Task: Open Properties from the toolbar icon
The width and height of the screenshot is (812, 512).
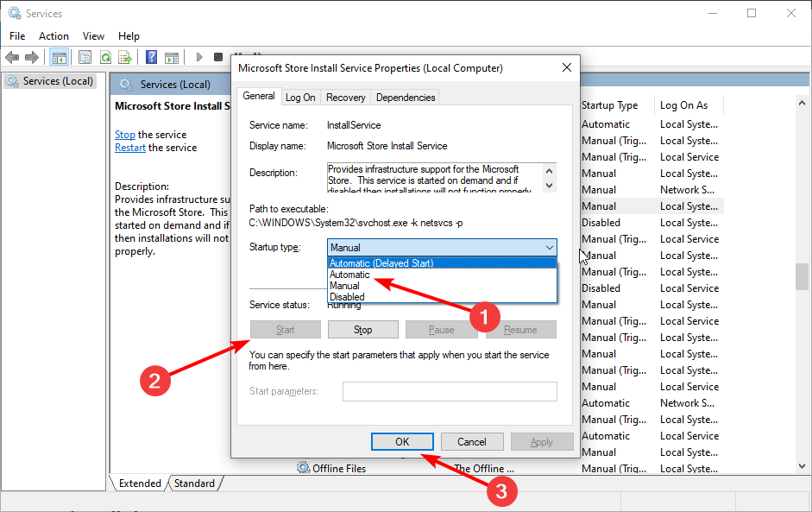Action: [85, 57]
